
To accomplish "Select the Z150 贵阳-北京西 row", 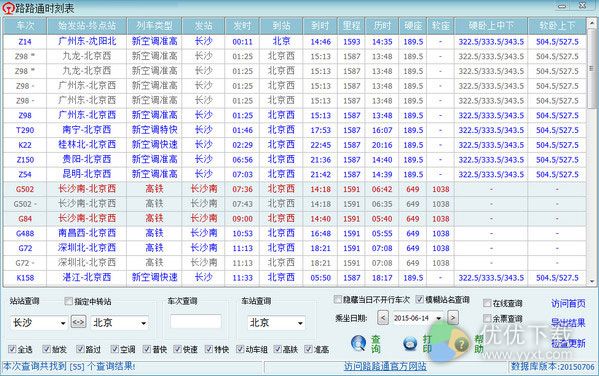I will click(294, 160).
